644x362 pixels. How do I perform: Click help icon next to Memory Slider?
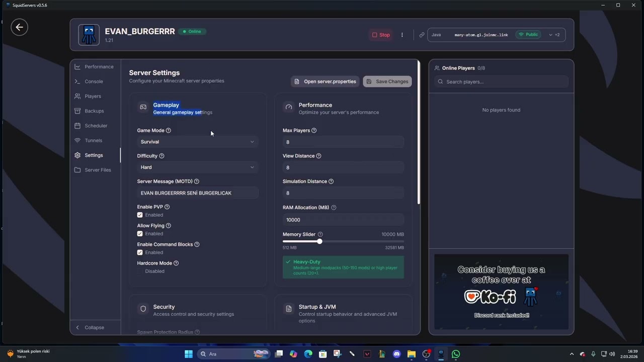coord(320,234)
